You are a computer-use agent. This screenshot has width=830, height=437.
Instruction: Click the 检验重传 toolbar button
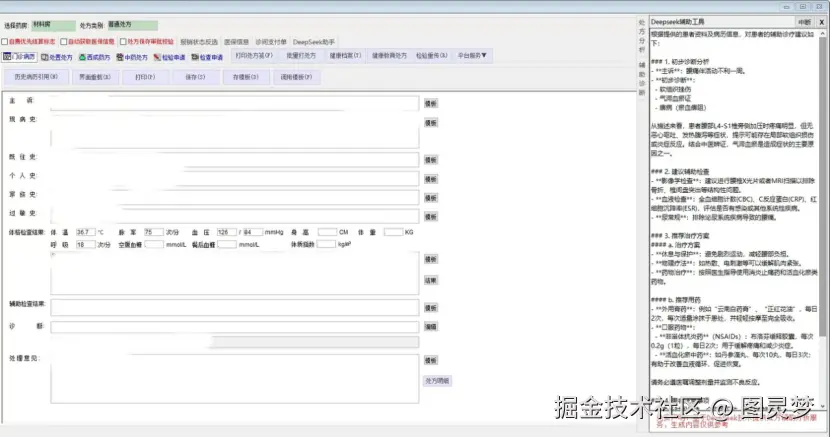point(431,56)
